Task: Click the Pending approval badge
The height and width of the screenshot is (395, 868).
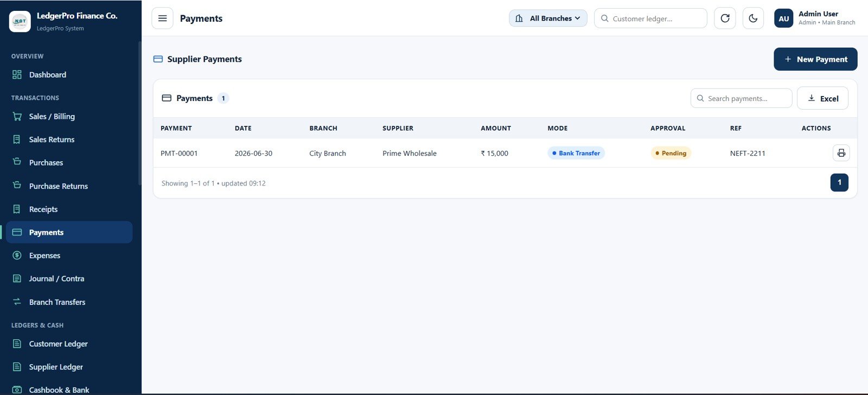Action: point(671,153)
